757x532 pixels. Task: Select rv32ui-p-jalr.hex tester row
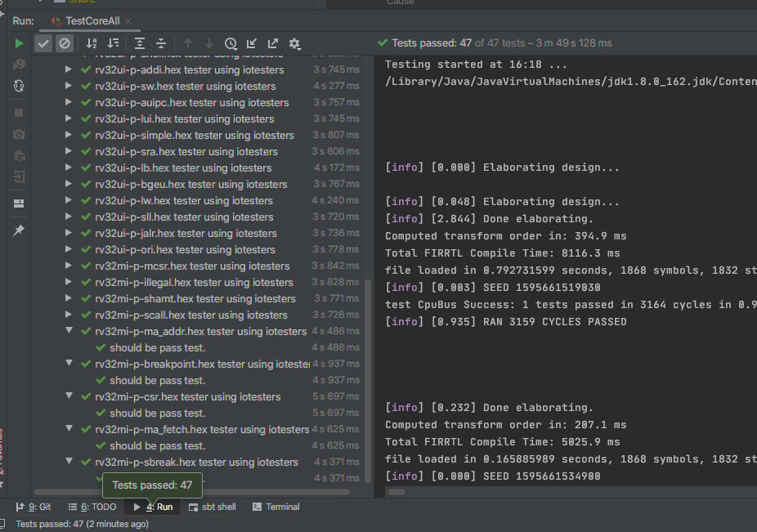point(198,234)
